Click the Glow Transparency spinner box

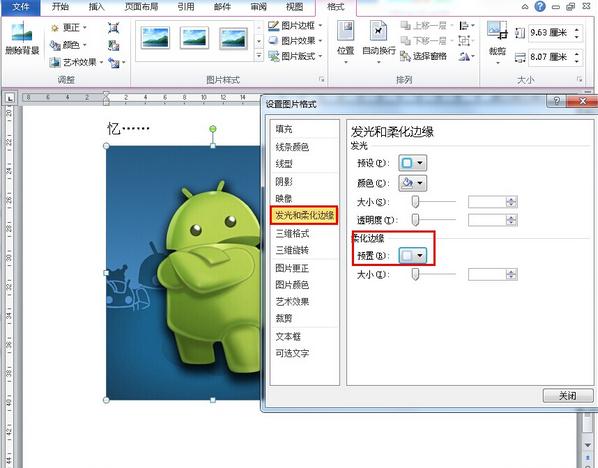click(492, 220)
